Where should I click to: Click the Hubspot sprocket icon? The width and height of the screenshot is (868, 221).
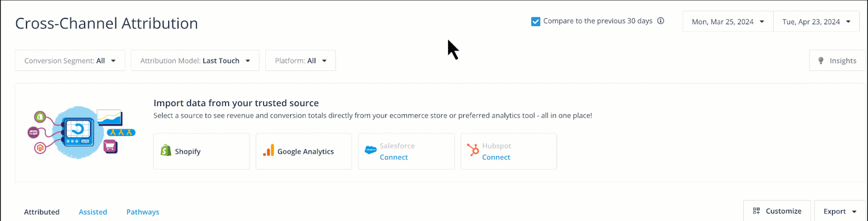(473, 150)
